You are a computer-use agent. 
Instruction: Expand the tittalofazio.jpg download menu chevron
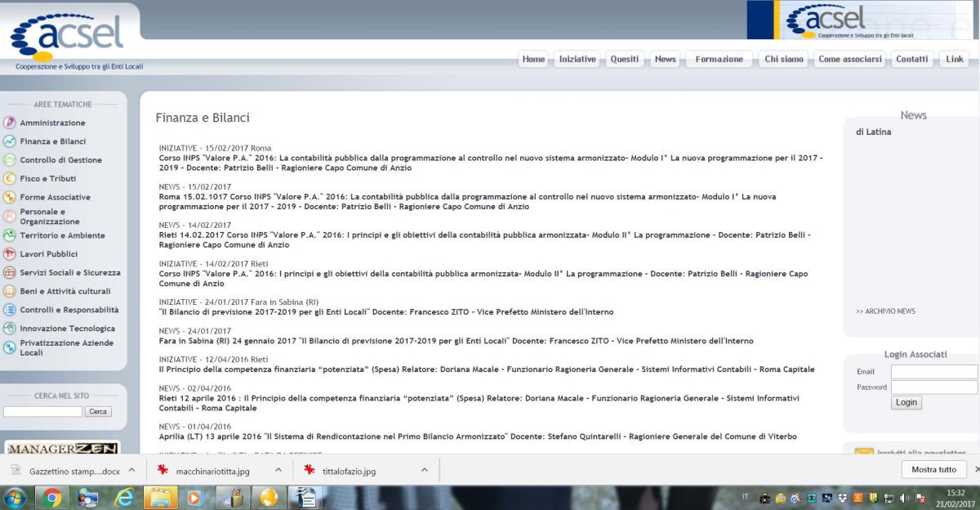(424, 470)
